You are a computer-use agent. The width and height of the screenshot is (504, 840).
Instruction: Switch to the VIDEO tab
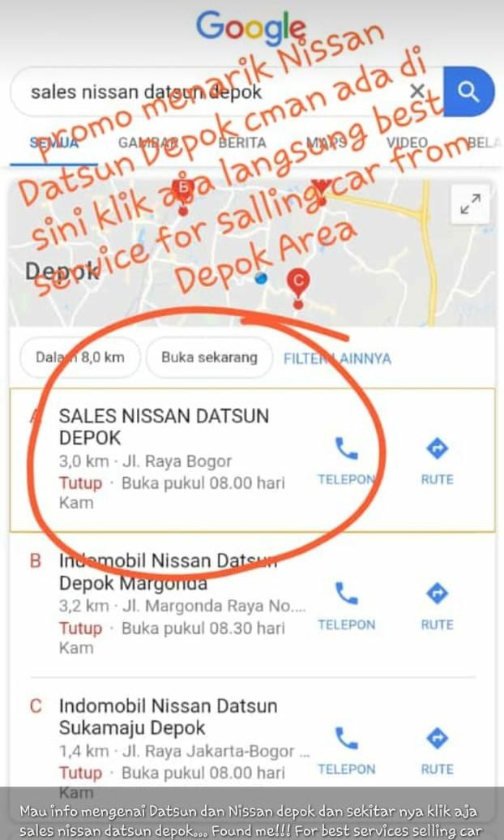click(x=407, y=143)
